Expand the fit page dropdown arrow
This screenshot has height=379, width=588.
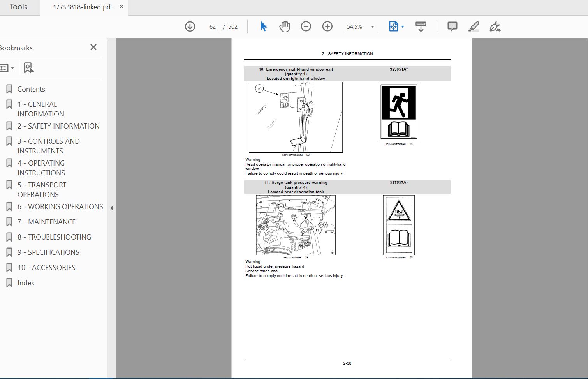coord(403,27)
